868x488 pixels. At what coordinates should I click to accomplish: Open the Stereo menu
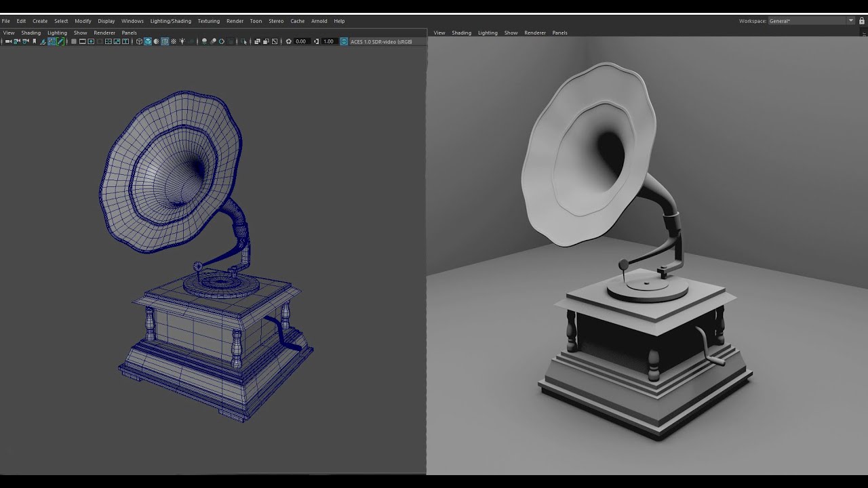pos(276,21)
